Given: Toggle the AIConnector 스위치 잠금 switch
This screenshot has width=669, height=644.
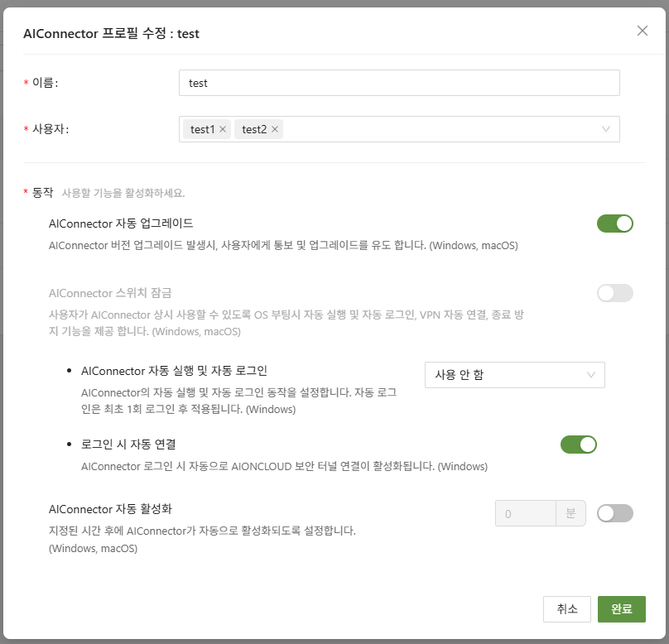Looking at the screenshot, I should point(614,293).
